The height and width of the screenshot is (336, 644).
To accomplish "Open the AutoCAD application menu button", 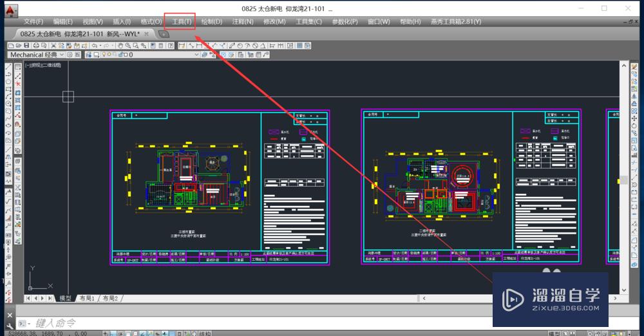I will click(x=11, y=10).
